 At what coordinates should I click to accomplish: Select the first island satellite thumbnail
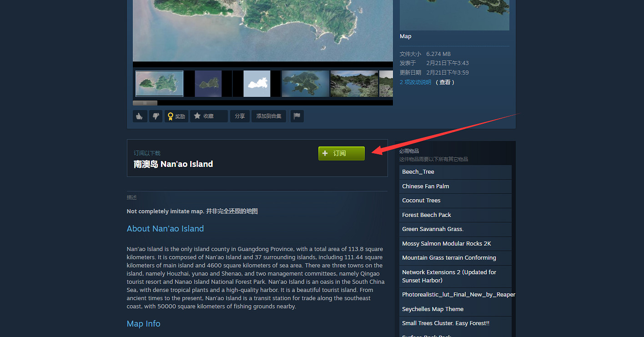(159, 84)
